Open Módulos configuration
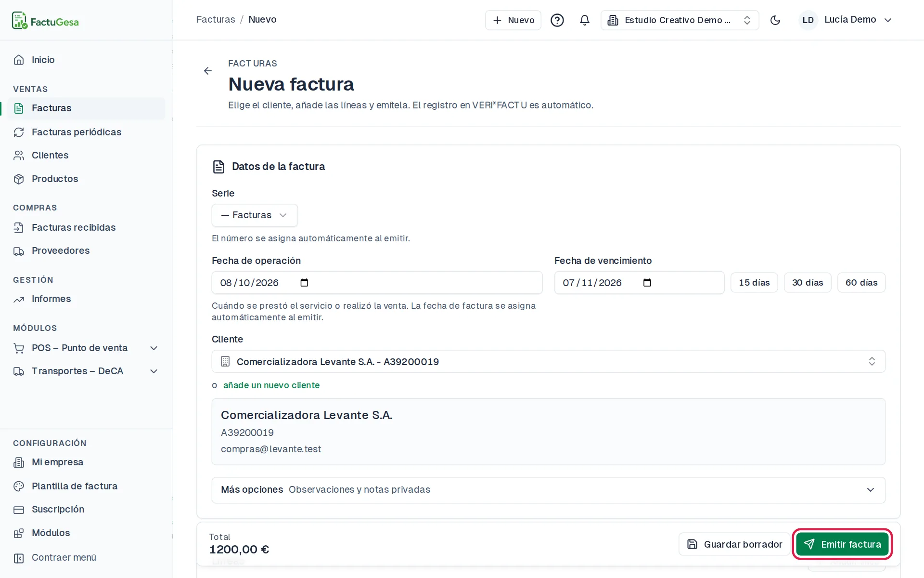Viewport: 924px width, 578px height. tap(86, 533)
